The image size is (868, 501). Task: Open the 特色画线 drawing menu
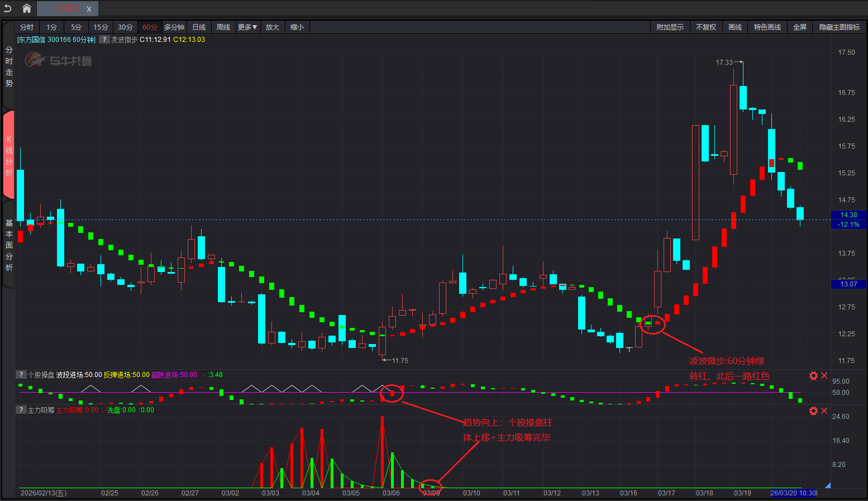[x=767, y=27]
